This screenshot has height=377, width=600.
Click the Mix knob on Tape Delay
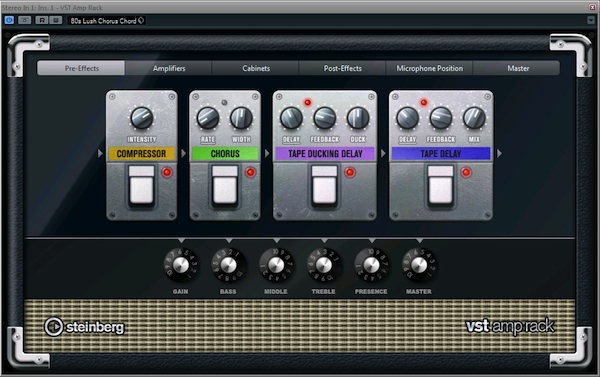coord(474,118)
